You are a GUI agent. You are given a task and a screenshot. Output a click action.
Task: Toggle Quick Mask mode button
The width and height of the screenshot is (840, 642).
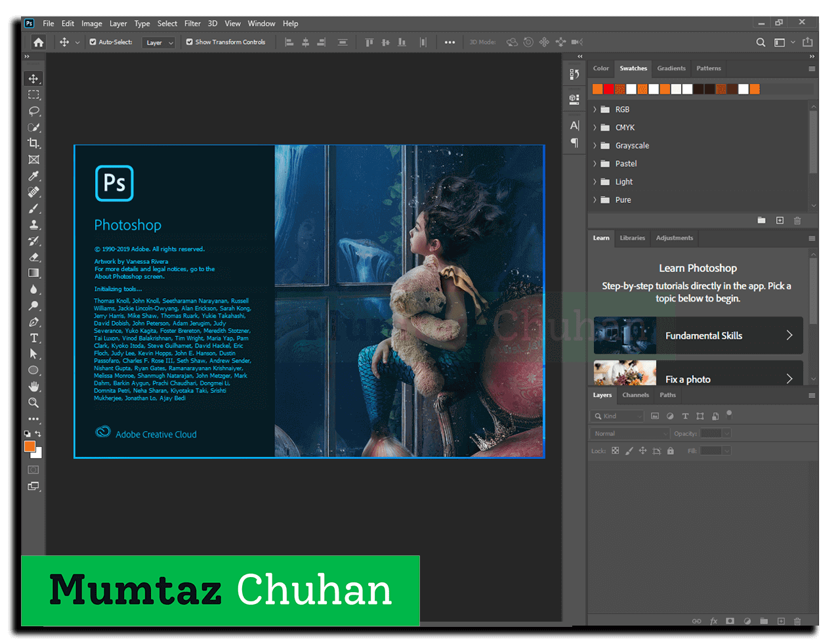pos(34,470)
